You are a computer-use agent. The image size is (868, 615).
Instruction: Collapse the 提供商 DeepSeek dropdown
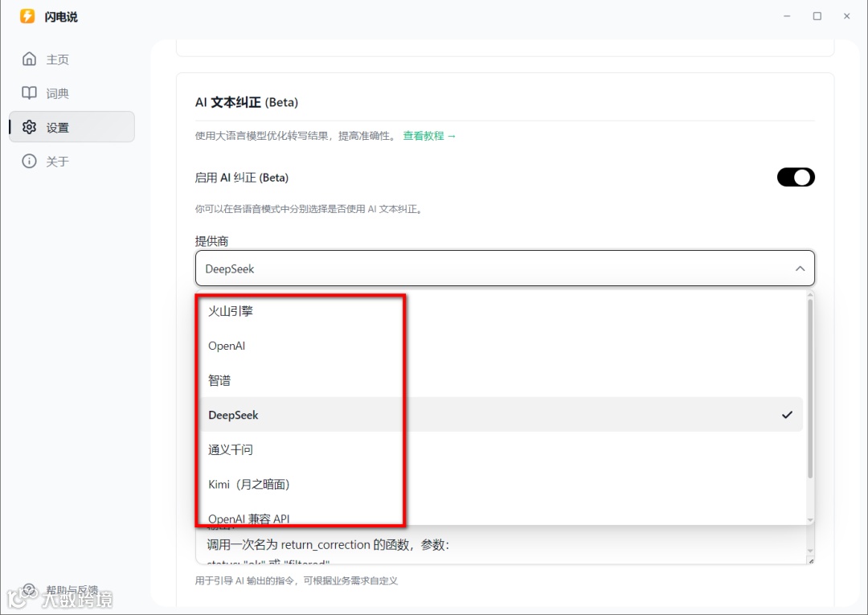click(505, 269)
